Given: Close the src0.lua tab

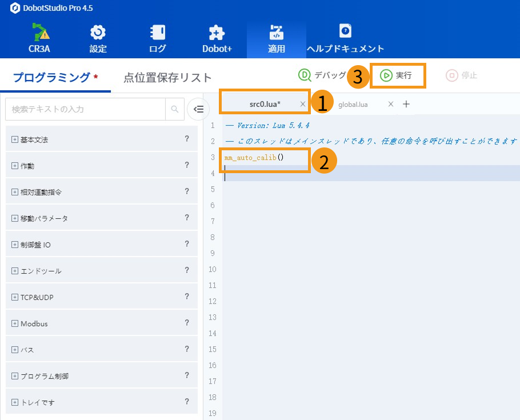Looking at the screenshot, I should tap(302, 104).
